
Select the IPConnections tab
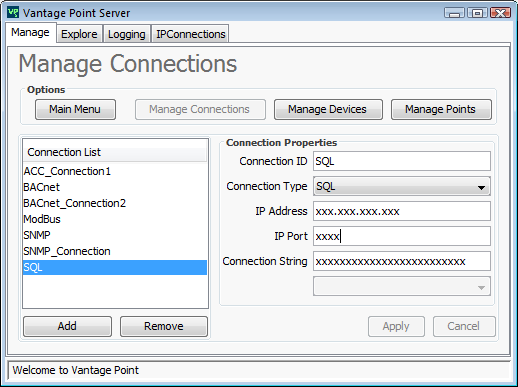pos(191,34)
